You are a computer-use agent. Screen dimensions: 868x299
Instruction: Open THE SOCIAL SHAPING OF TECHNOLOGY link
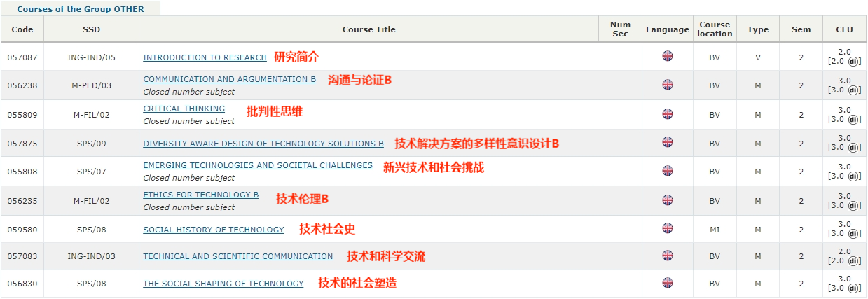click(x=223, y=284)
